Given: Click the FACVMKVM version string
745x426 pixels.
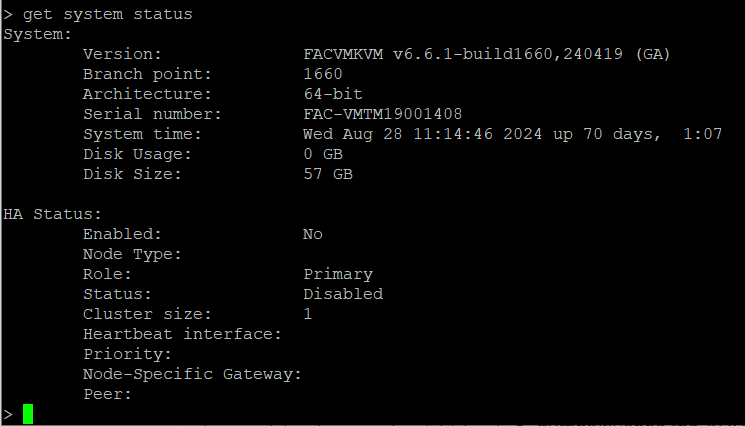Looking at the screenshot, I should click(x=486, y=54).
